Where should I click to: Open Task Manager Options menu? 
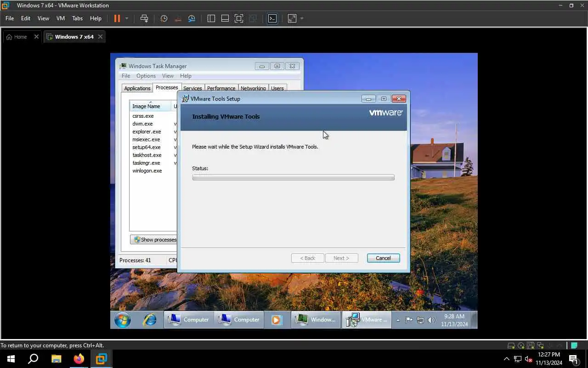(146, 76)
